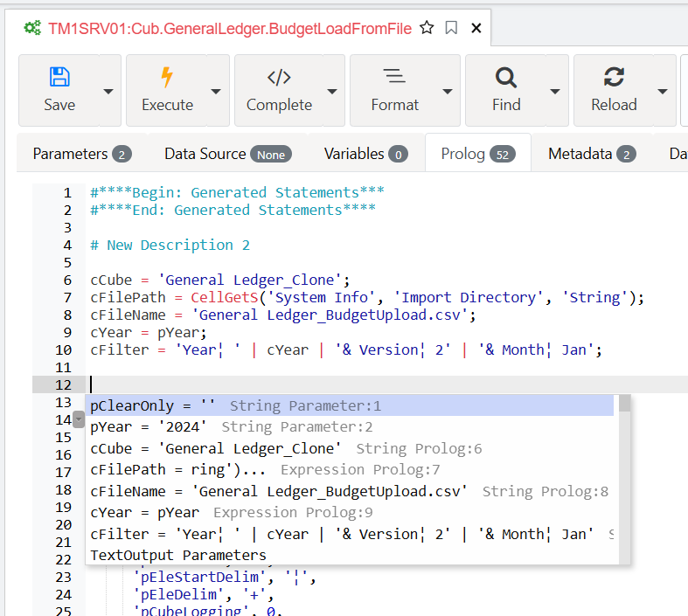Close the BudgetLoadFromFile tab
Screen dimensions: 688x616
[476, 28]
